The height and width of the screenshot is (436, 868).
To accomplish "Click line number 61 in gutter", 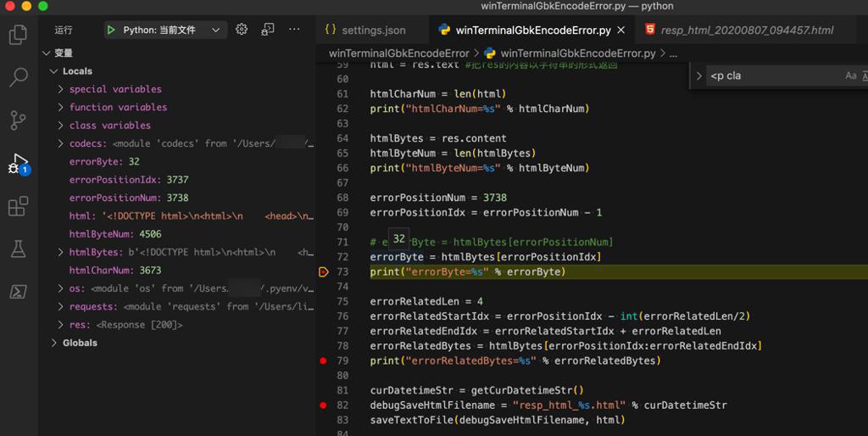I will click(x=342, y=93).
